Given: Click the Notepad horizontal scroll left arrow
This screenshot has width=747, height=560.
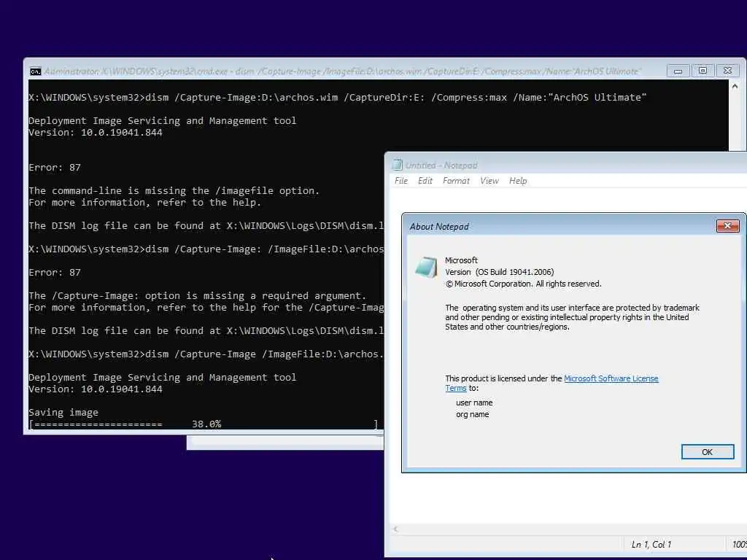Looking at the screenshot, I should click(x=395, y=529).
